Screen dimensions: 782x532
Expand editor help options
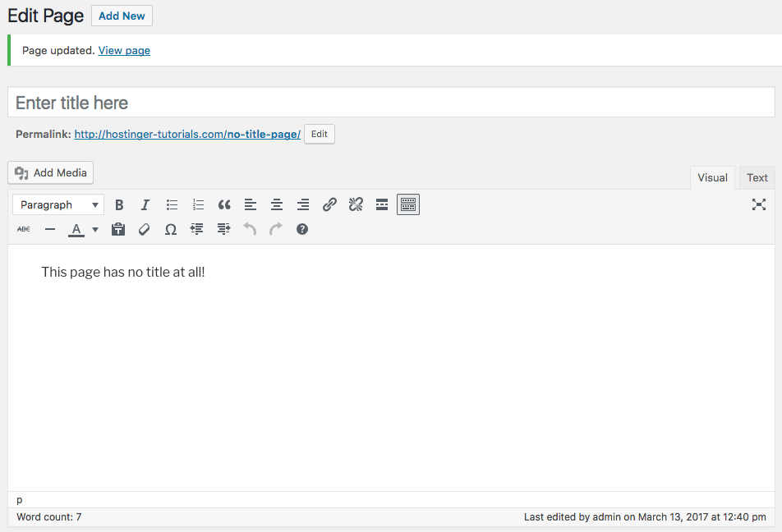(x=301, y=229)
